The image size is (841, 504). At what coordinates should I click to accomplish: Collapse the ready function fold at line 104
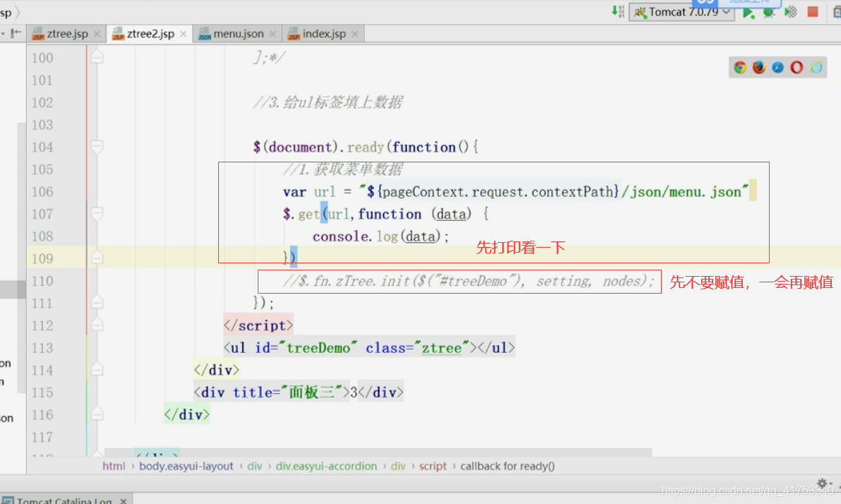[x=97, y=146]
